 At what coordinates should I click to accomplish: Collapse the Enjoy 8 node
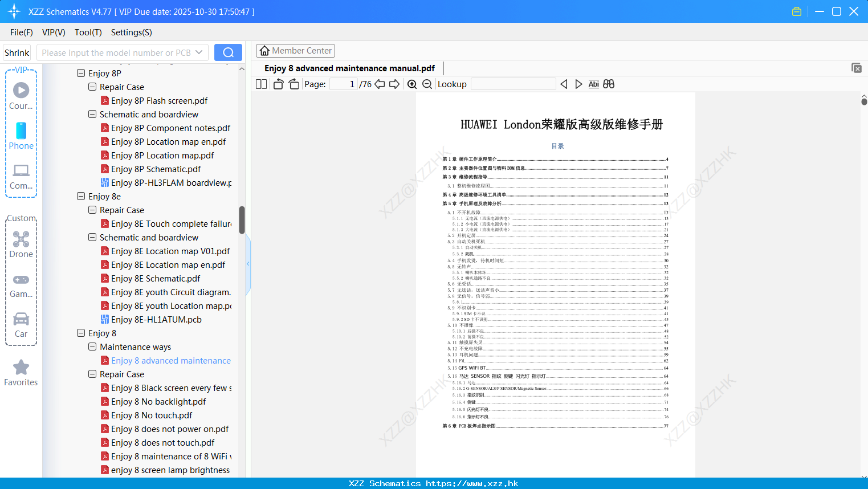[x=81, y=333]
